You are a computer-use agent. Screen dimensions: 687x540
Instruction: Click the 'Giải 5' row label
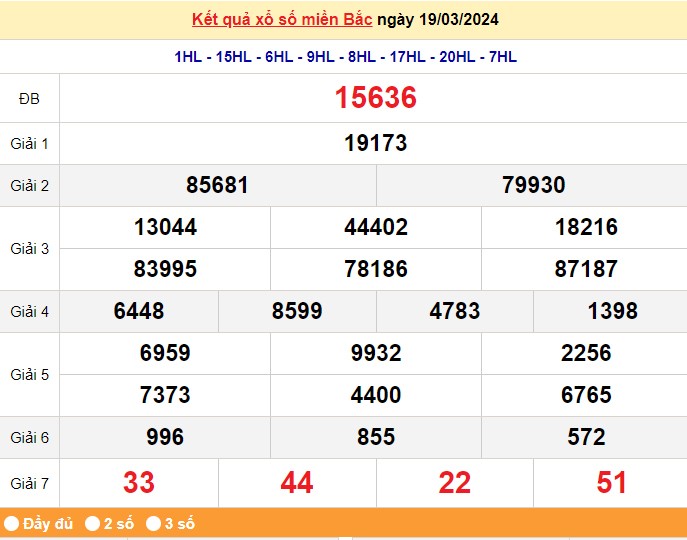(x=29, y=375)
